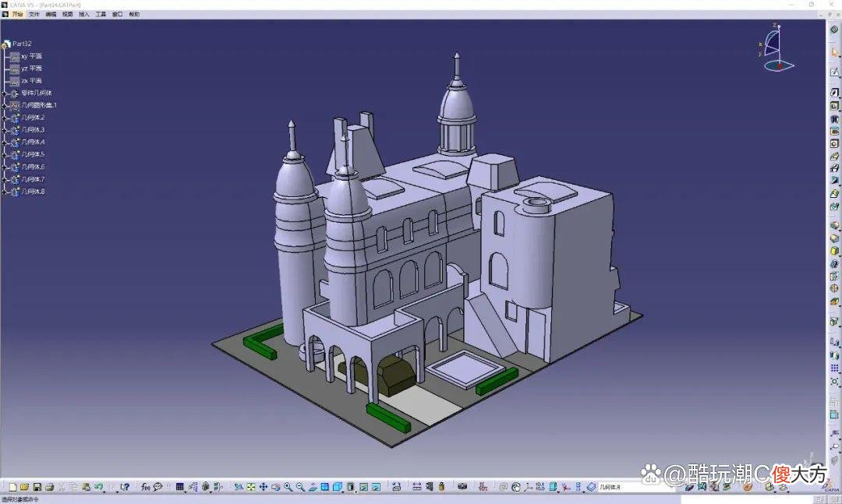
Task: Click the Fit All In icon
Action: pyautogui.click(x=251, y=487)
